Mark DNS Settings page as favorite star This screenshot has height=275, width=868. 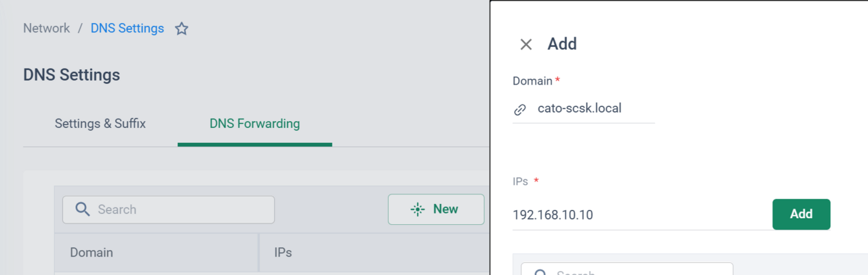pyautogui.click(x=181, y=28)
